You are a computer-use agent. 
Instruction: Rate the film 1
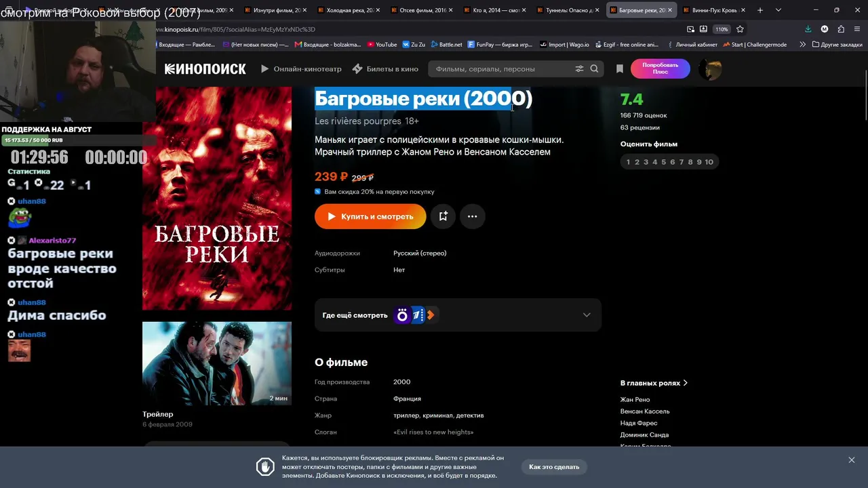628,162
